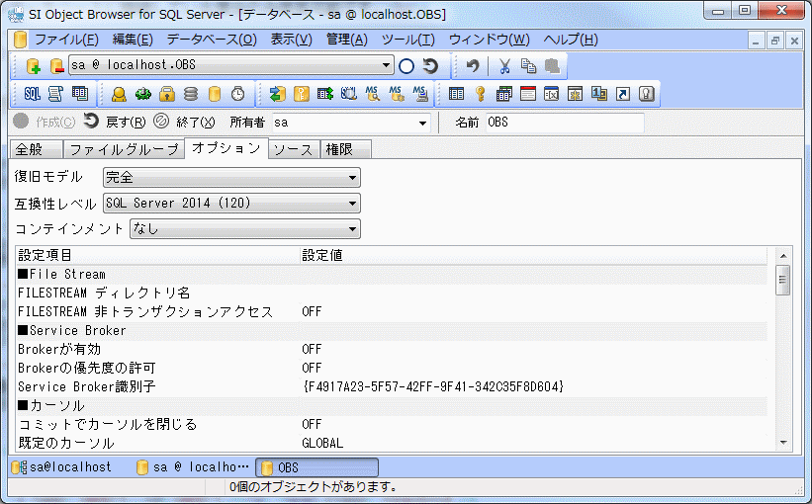Screen dimensions: 812x504
Task: Click the new connection database icon
Action: (x=33, y=66)
